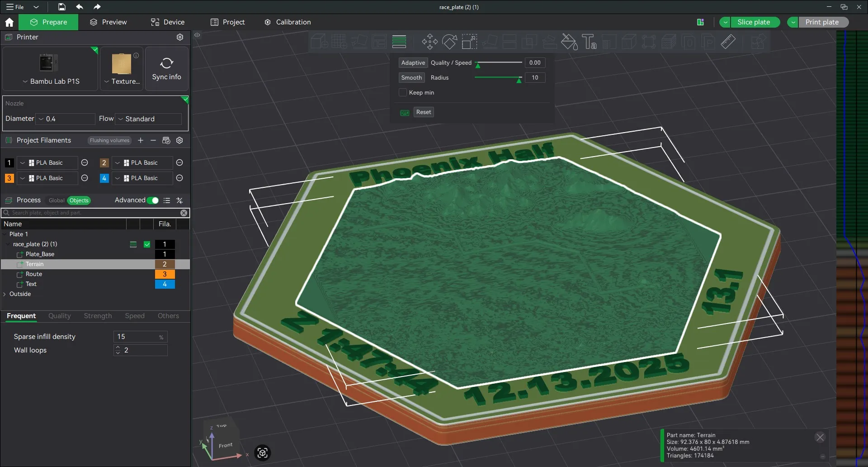Toggle the Variable layer height tool
This screenshot has height=467, width=868.
click(399, 42)
